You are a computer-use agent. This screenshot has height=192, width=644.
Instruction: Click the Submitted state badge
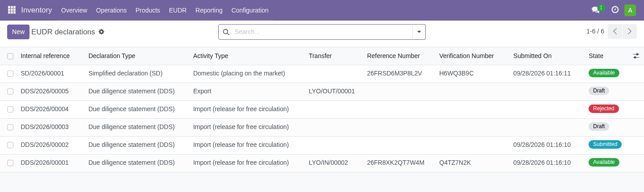[605, 144]
